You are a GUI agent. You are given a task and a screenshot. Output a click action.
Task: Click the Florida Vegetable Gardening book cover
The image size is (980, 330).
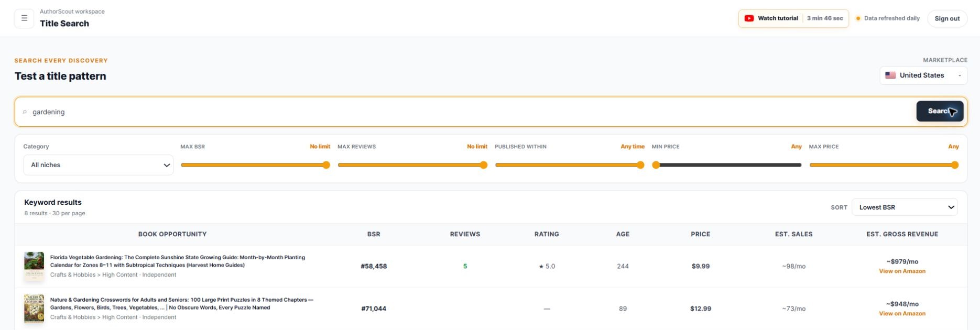[34, 266]
